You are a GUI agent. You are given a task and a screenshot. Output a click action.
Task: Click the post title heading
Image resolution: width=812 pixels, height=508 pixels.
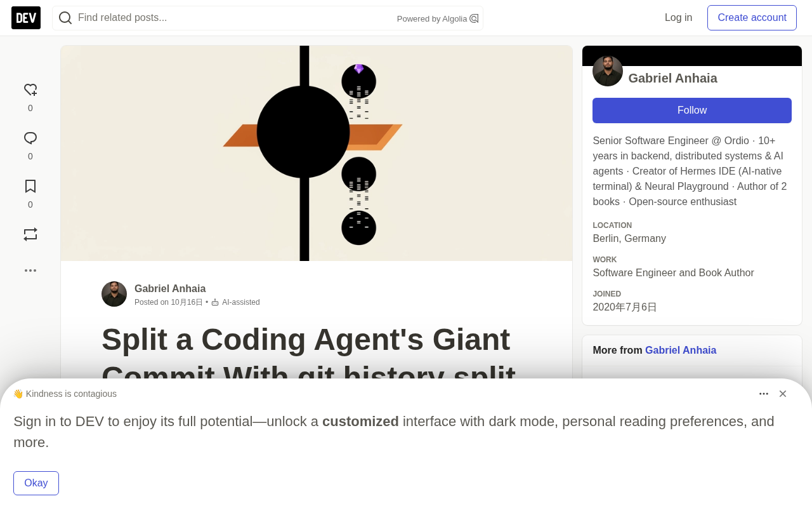coord(308,358)
